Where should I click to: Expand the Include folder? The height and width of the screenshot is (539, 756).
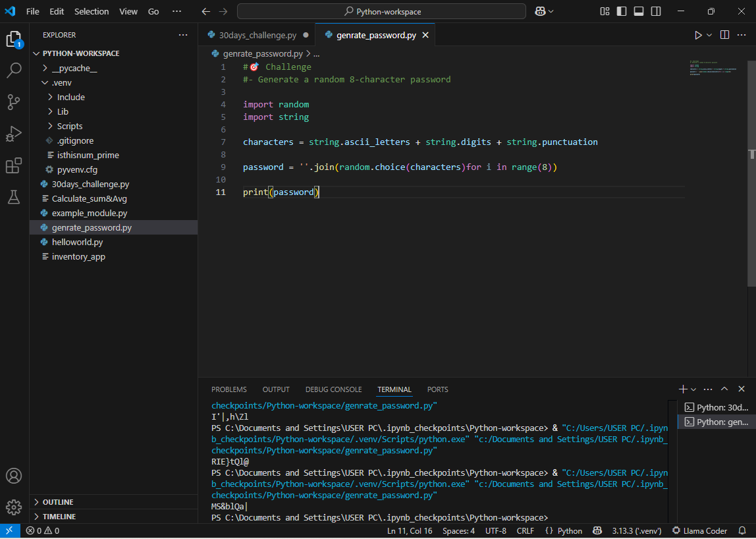tap(51, 97)
